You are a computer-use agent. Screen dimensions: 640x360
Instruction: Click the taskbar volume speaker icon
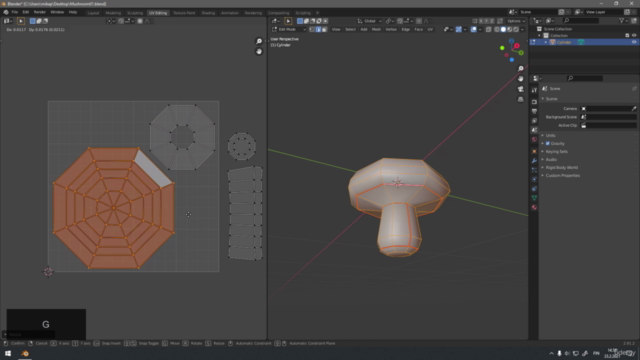click(x=567, y=353)
